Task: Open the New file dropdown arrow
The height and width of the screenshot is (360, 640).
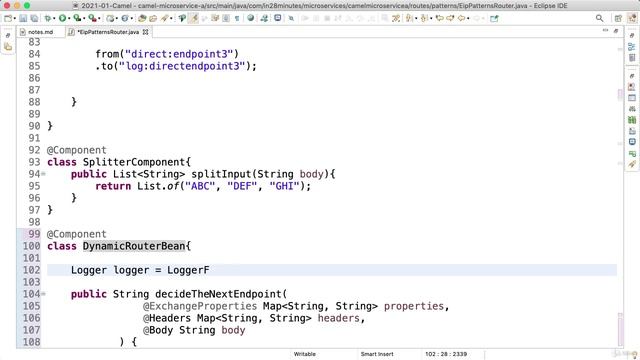Action: pyautogui.click(x=14, y=18)
